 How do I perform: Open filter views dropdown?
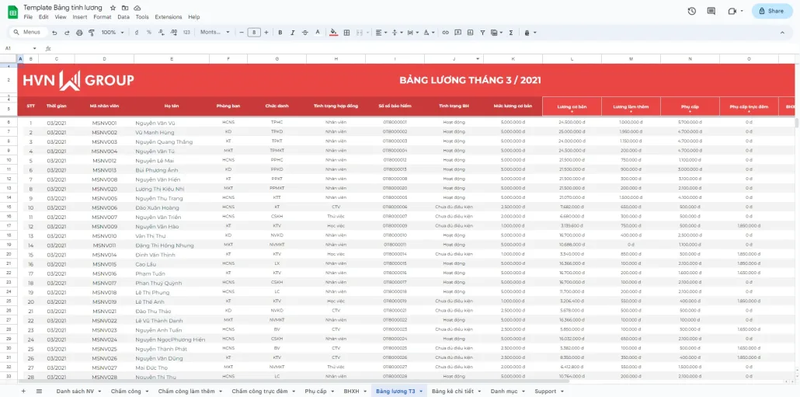coord(496,33)
